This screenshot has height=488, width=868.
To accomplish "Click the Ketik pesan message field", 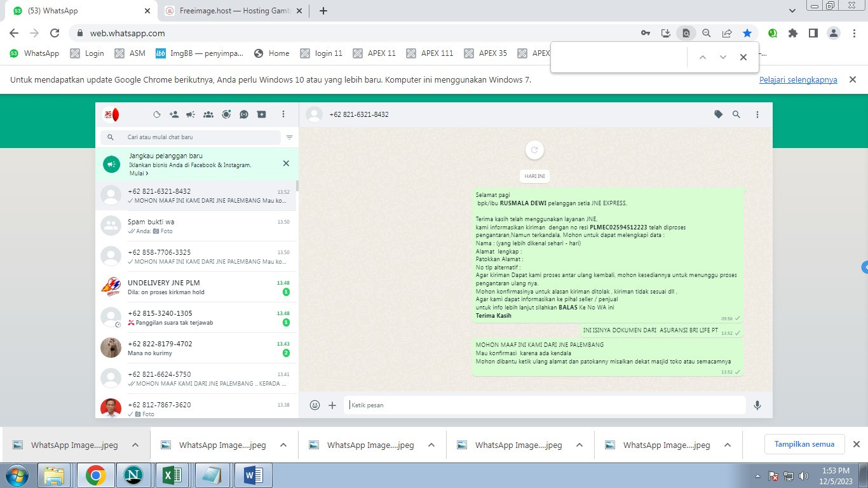I will (x=545, y=405).
